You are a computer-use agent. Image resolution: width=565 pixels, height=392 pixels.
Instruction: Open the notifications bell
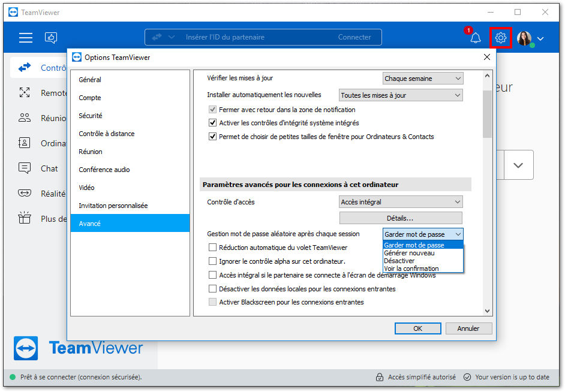(476, 38)
